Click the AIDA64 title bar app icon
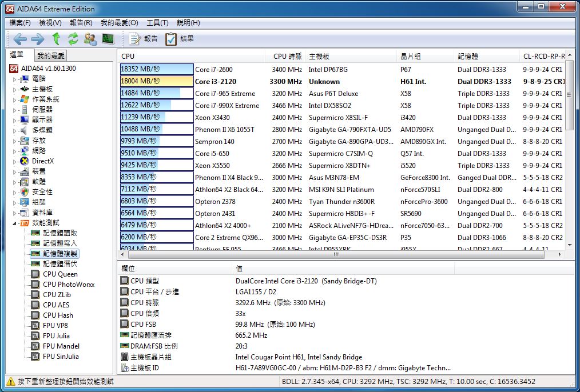This screenshot has height=392, width=580. pos(10,9)
